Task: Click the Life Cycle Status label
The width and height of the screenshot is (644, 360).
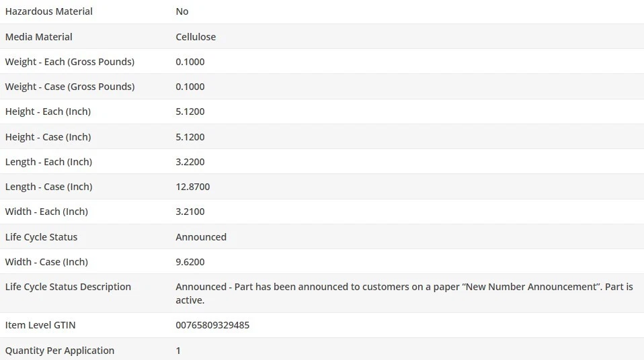Action: [x=41, y=237]
